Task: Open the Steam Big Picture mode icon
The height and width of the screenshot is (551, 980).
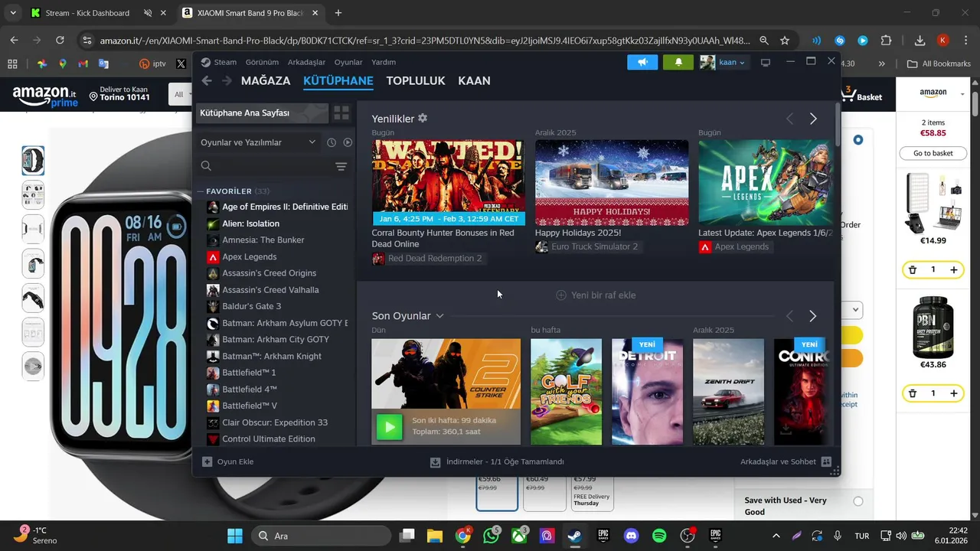Action: [765, 62]
